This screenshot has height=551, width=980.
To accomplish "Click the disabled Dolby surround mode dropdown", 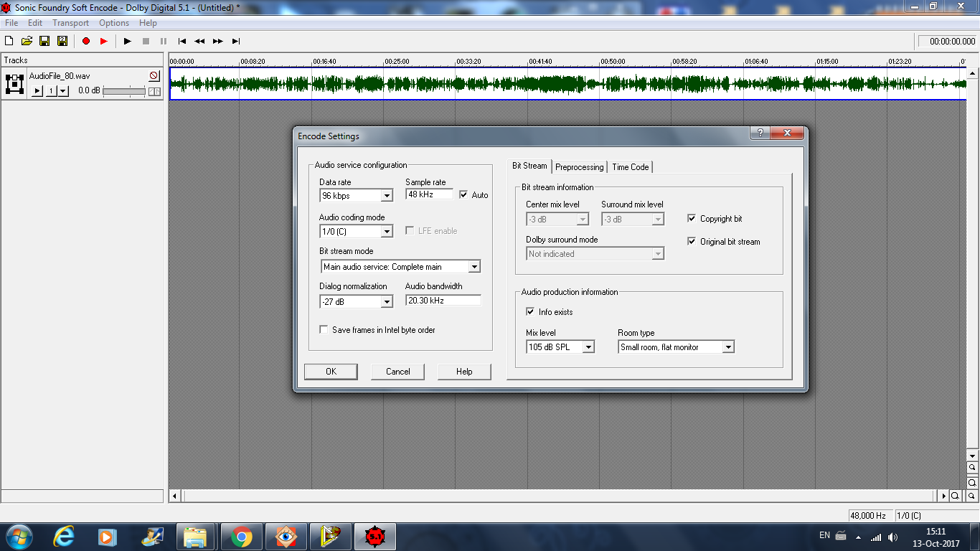I will coord(595,254).
